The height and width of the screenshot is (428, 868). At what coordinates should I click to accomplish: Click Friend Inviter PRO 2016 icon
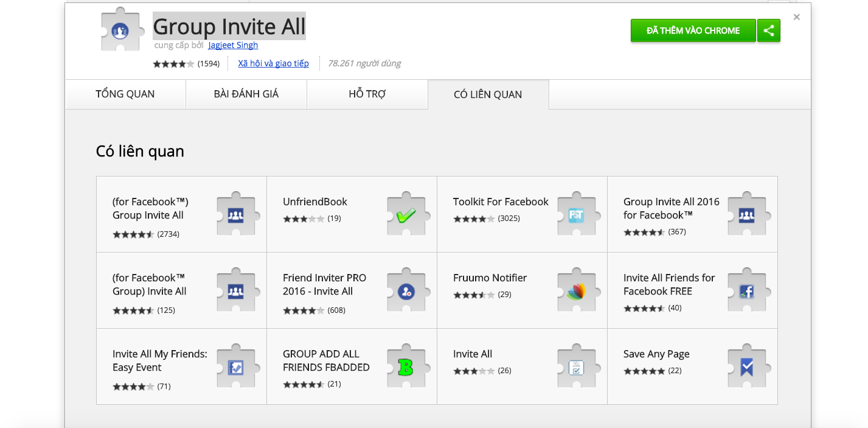coord(408,290)
